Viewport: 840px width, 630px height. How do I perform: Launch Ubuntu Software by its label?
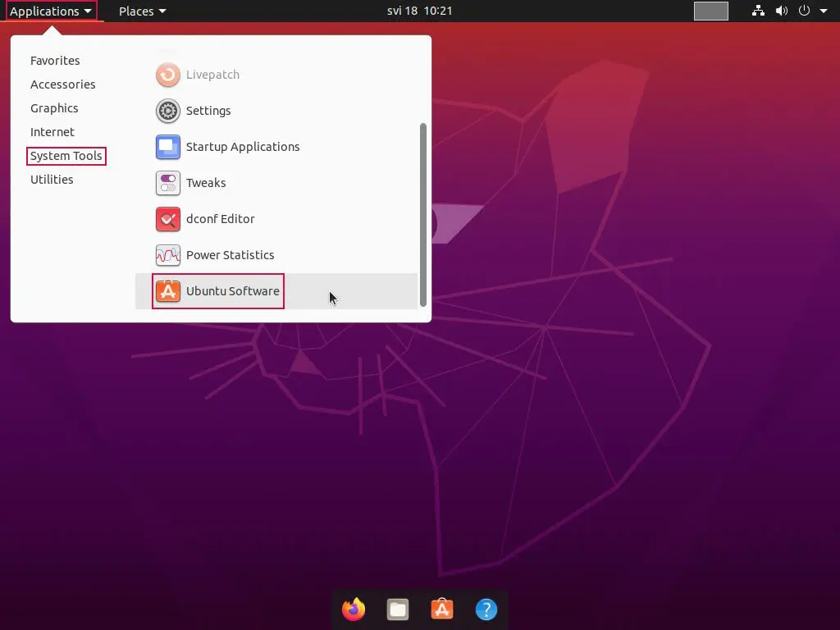click(232, 291)
